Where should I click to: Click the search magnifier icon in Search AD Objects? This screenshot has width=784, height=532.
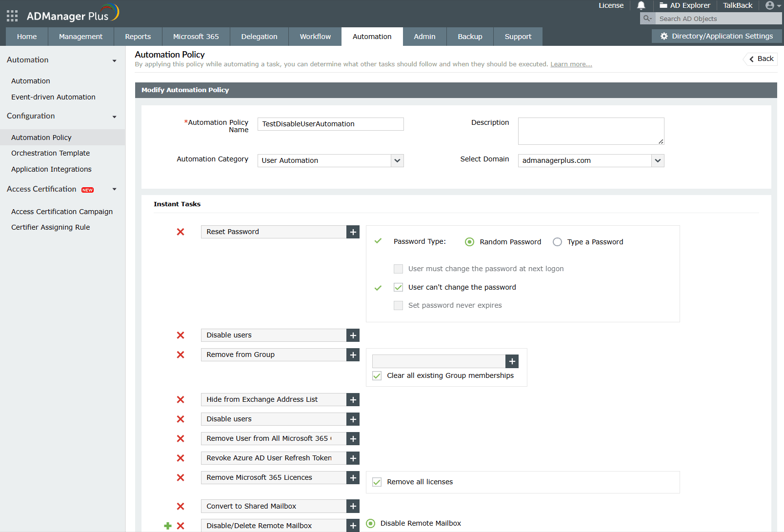click(x=647, y=18)
